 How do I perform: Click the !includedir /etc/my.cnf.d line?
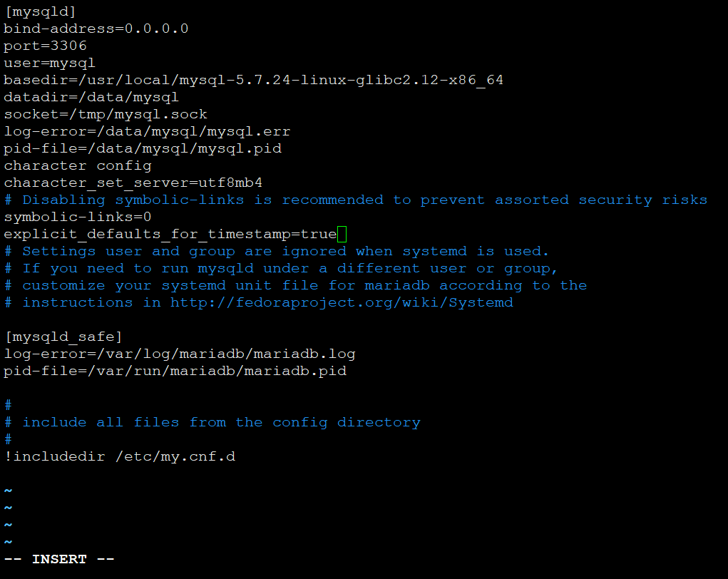[120, 457]
